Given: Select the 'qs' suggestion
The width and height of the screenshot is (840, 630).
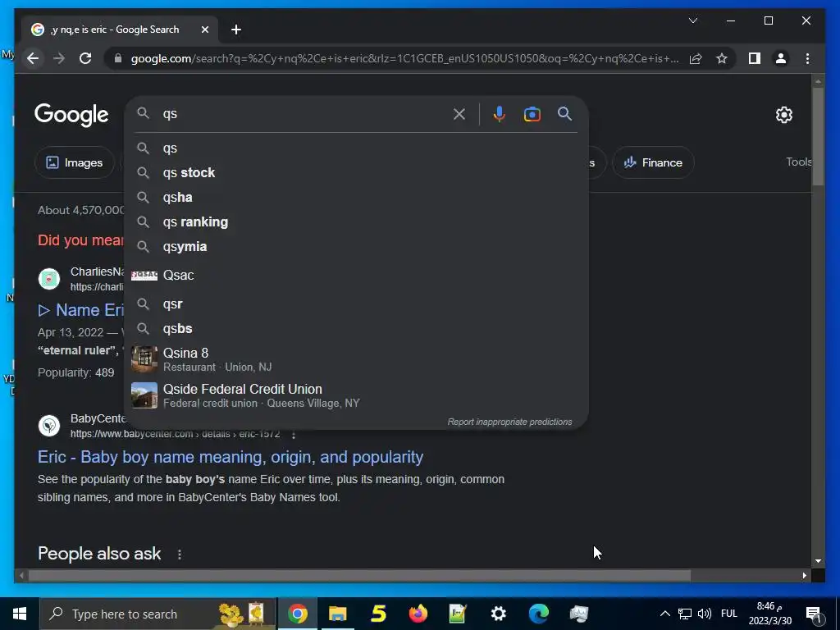Looking at the screenshot, I should tap(356, 148).
